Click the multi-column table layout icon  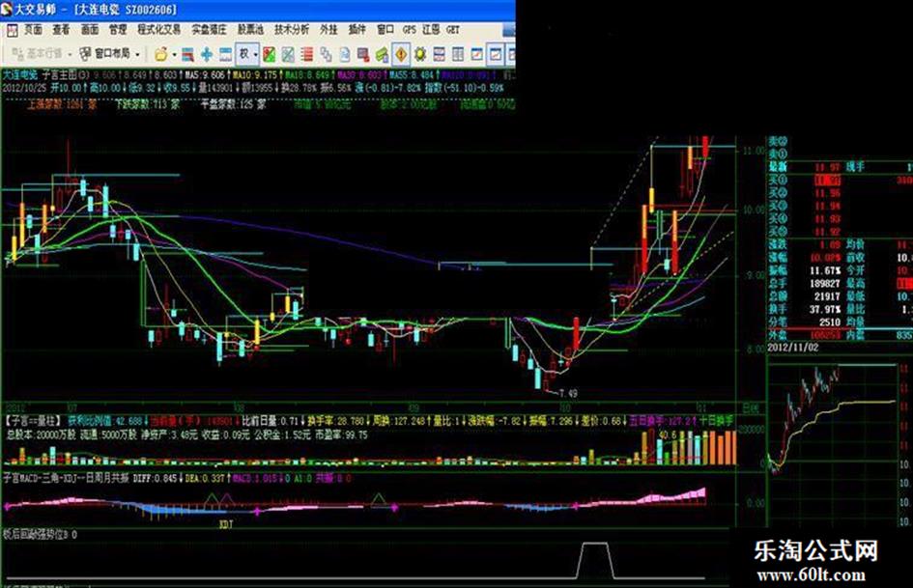point(458,55)
